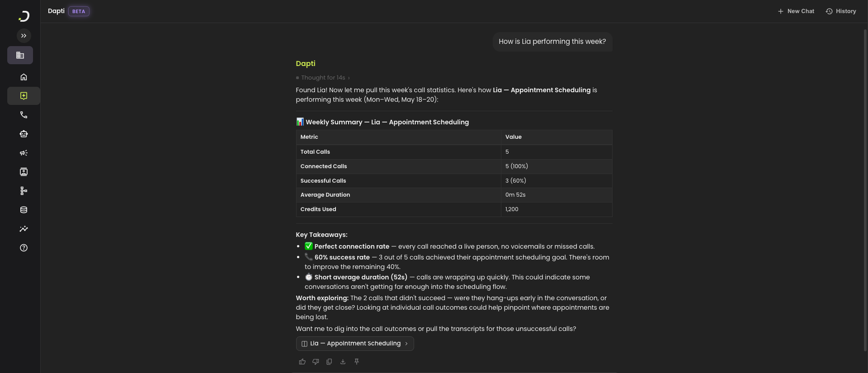Expand the 'Thought for 14s' section
The image size is (868, 373).
point(323,78)
